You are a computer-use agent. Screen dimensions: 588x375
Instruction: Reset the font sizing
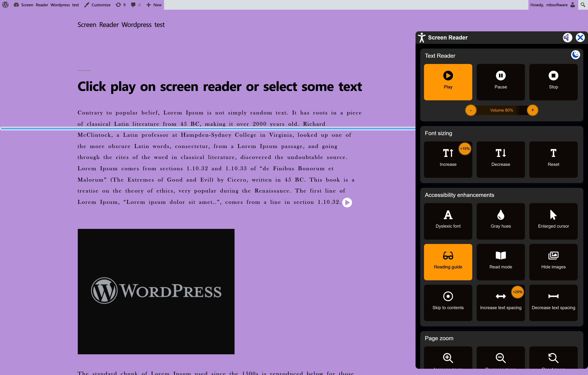pos(553,159)
